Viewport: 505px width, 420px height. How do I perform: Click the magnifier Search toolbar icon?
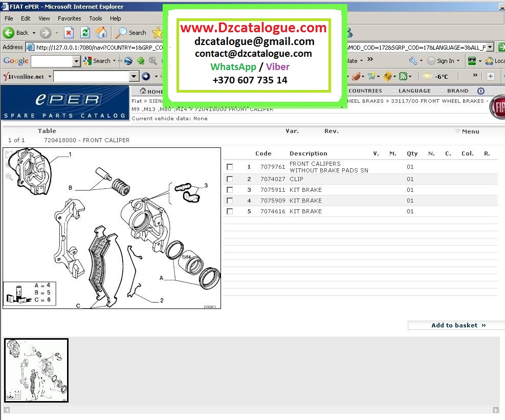point(121,33)
